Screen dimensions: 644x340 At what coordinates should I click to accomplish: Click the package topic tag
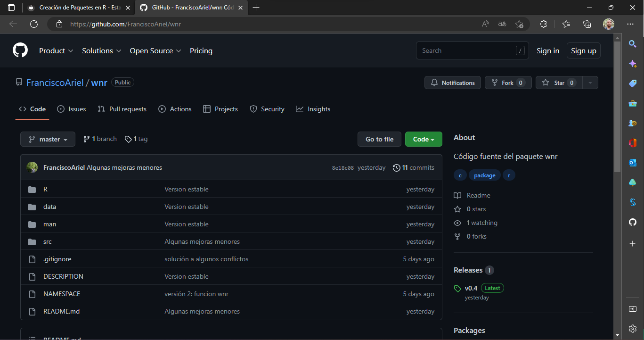tap(485, 175)
